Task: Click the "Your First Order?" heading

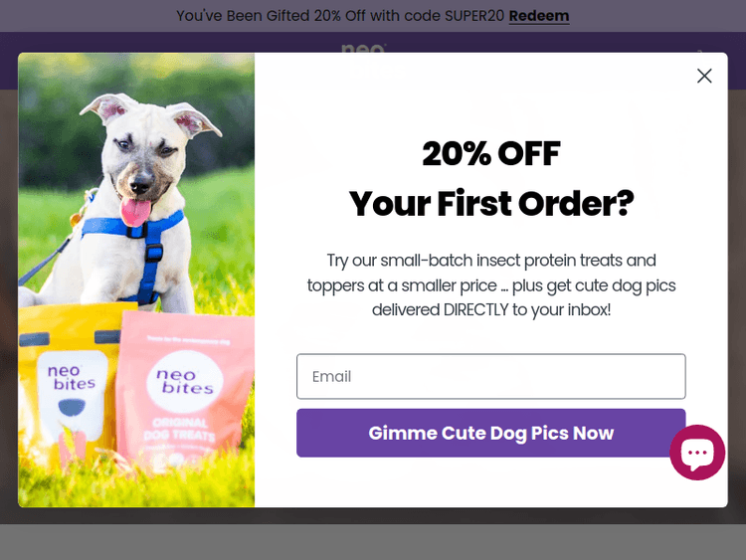Action: pos(490,204)
